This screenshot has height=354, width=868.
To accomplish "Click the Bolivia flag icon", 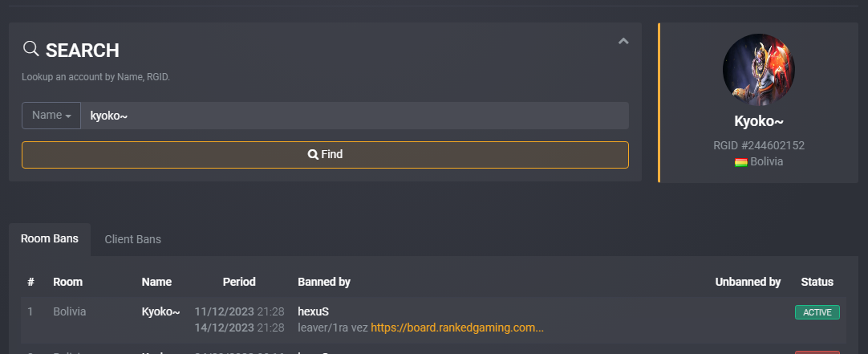I will click(740, 162).
